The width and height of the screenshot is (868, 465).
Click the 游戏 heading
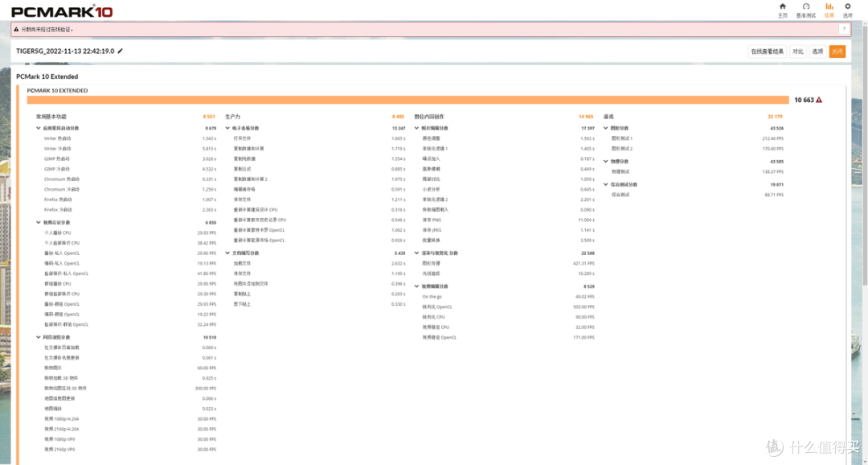(x=608, y=117)
